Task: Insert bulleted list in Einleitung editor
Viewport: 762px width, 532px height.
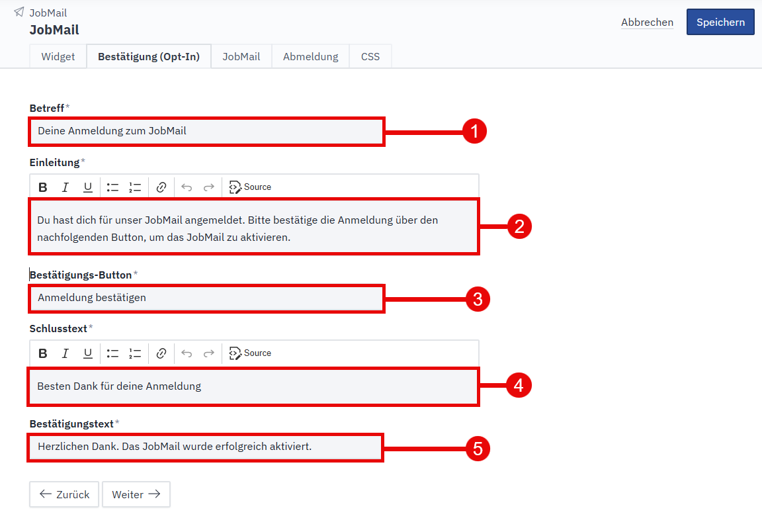Action: [x=112, y=187]
